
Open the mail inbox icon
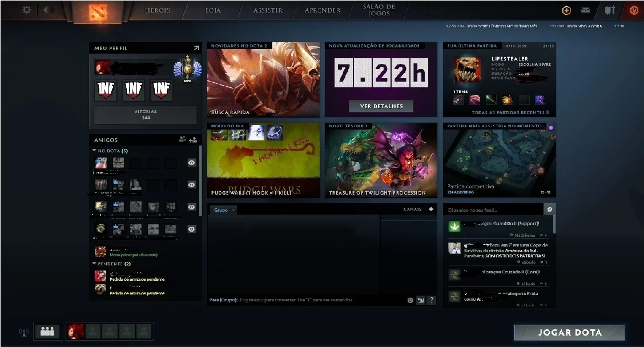click(x=586, y=10)
